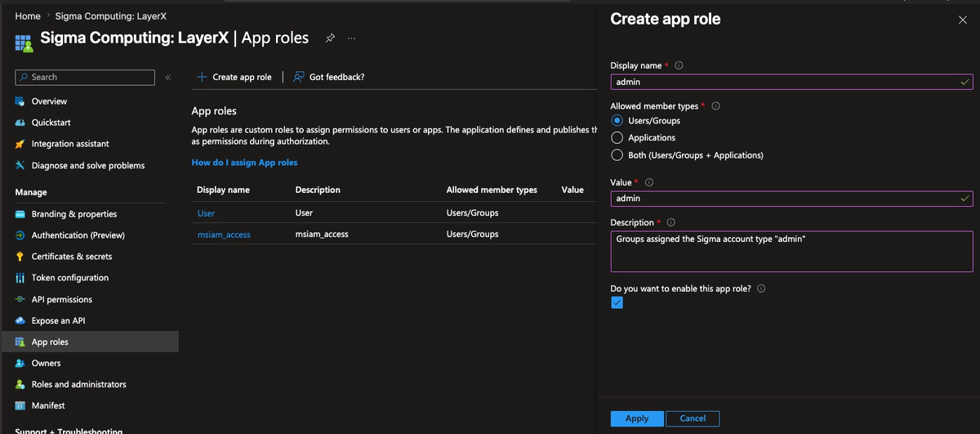Click the Description text area
This screenshot has height=434, width=980.
pos(791,251)
